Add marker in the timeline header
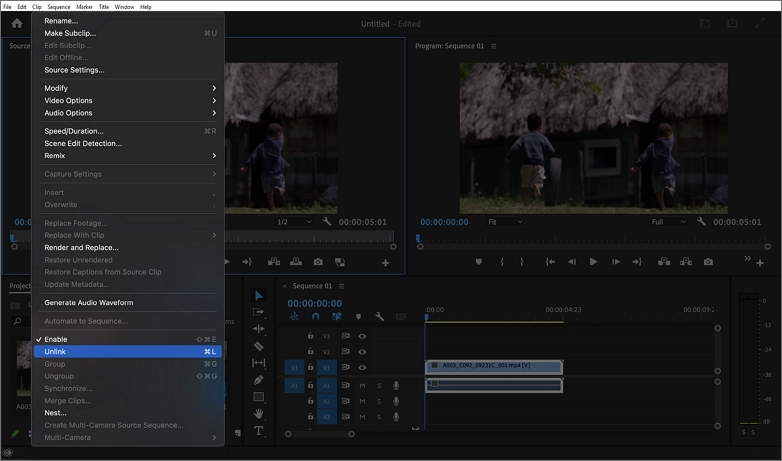 (358, 316)
